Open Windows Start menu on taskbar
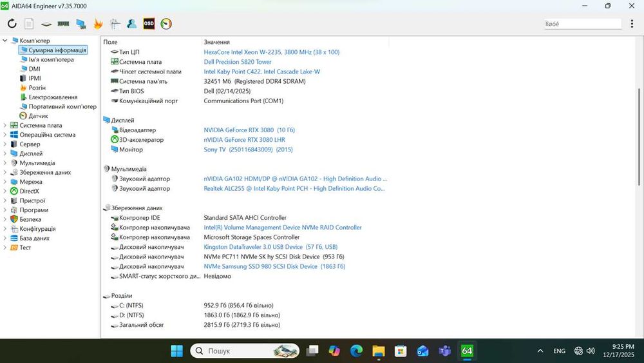 tap(176, 351)
